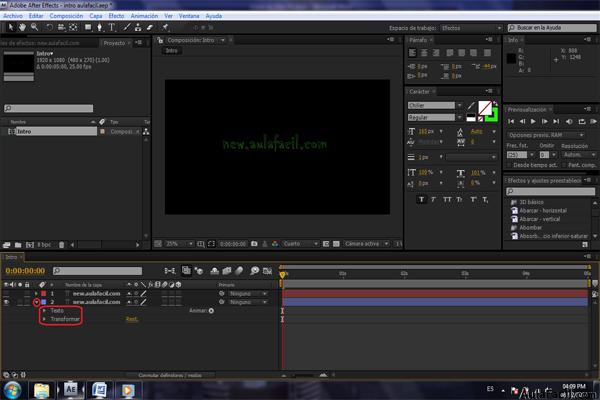600x400 pixels.
Task: Select the Pen tool
Action: click(x=99, y=27)
